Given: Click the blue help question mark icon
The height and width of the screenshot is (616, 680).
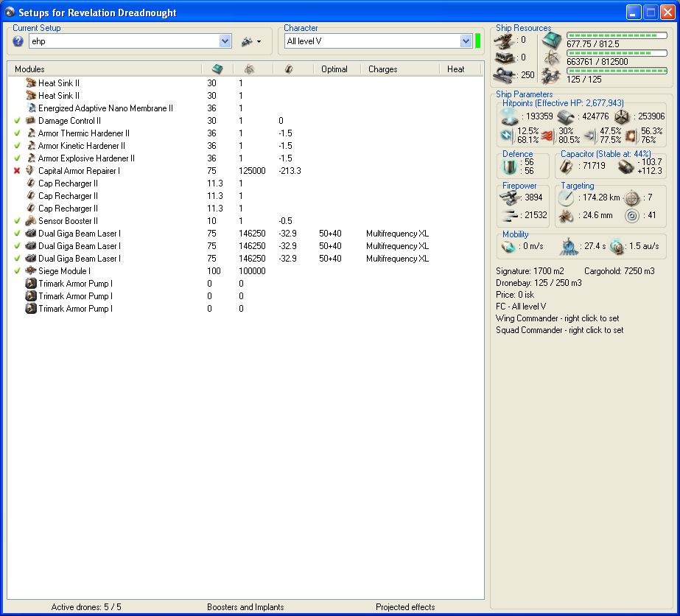Looking at the screenshot, I should 18,42.
